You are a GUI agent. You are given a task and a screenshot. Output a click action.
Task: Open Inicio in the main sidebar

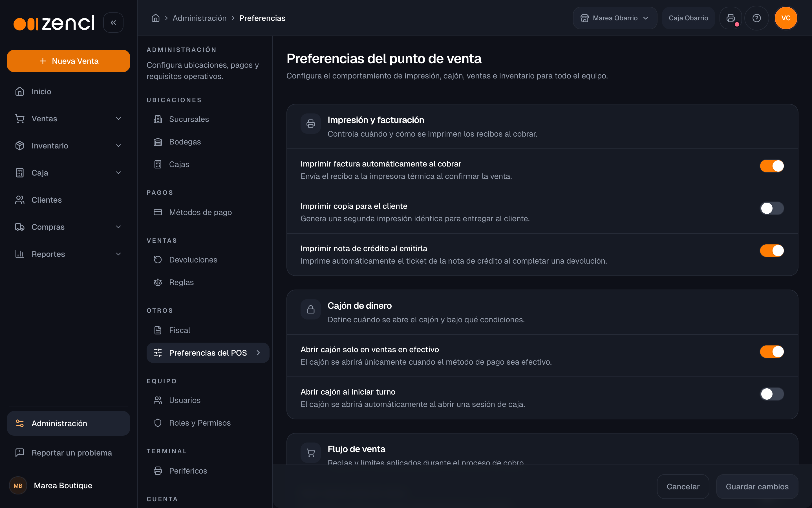tap(69, 91)
